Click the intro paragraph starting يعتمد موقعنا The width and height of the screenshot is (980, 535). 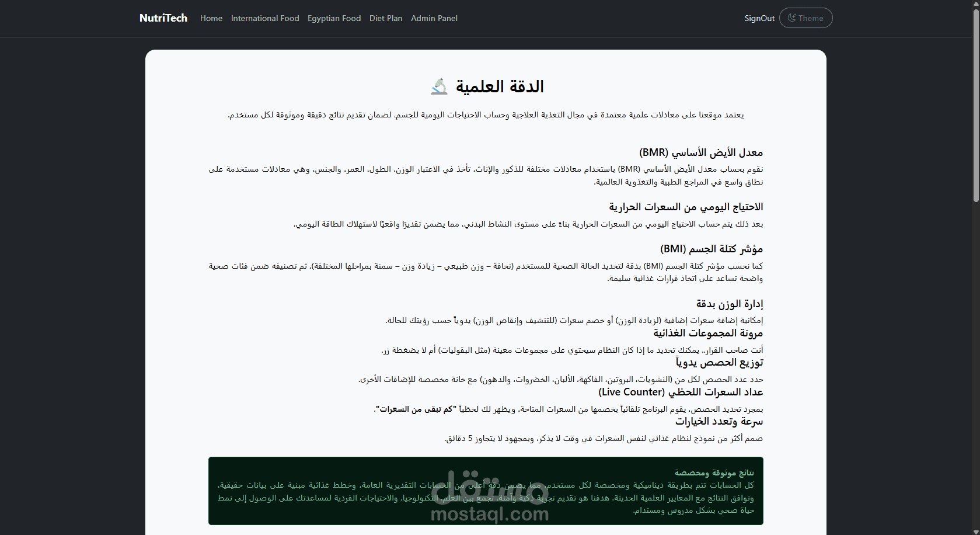pos(486,115)
